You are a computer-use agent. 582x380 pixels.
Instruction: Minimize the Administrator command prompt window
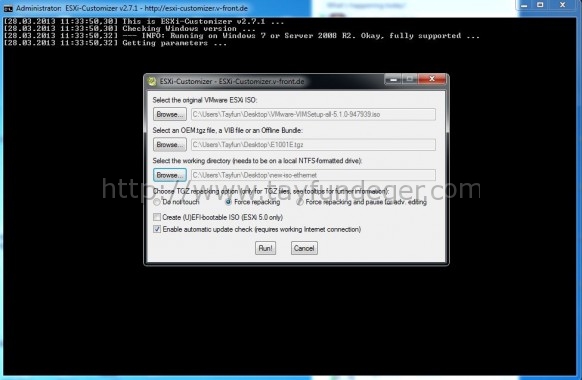(x=524, y=5)
